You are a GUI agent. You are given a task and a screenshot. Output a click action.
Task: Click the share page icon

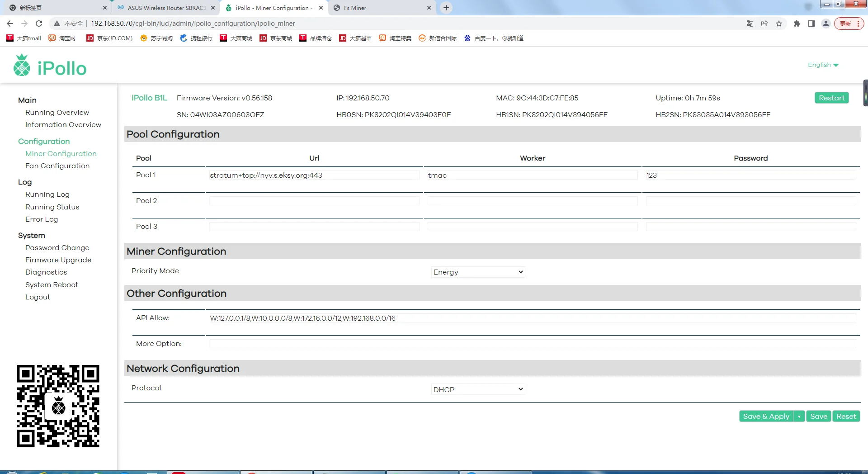tap(764, 24)
